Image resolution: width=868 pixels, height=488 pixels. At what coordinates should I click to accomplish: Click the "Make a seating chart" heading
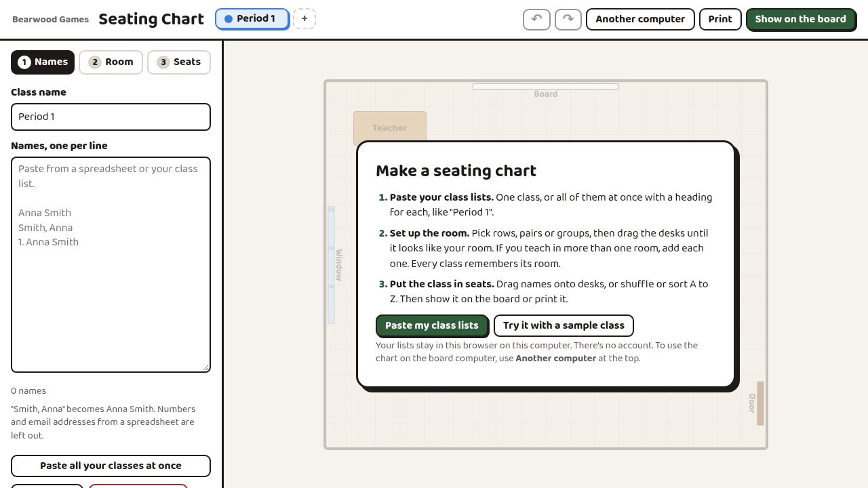(456, 171)
